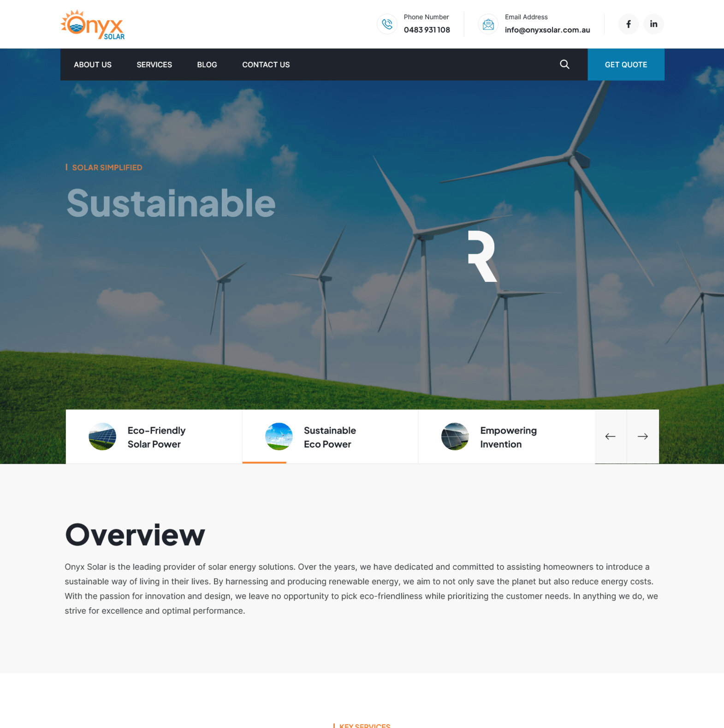Click the Sustainable hero heading

pyautogui.click(x=171, y=203)
